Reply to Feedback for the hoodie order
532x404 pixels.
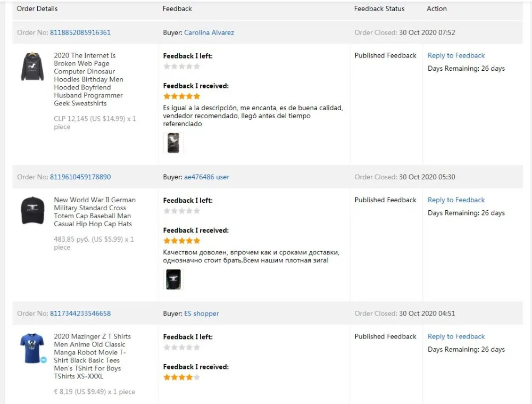456,55
